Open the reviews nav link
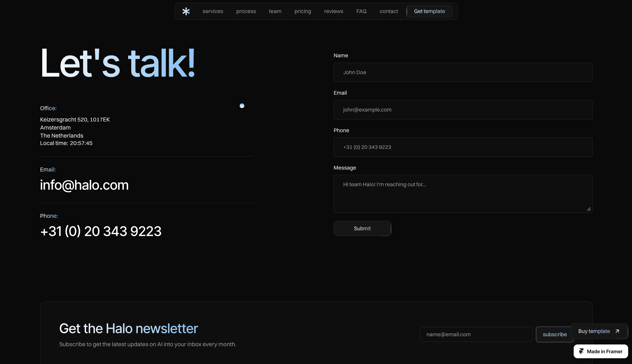 (x=333, y=11)
